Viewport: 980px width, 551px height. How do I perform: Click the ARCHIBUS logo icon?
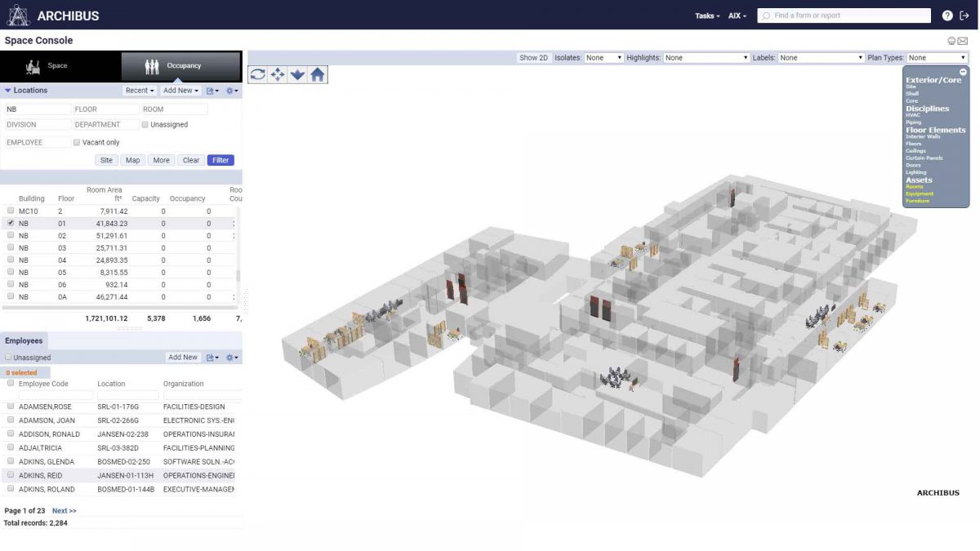18,15
